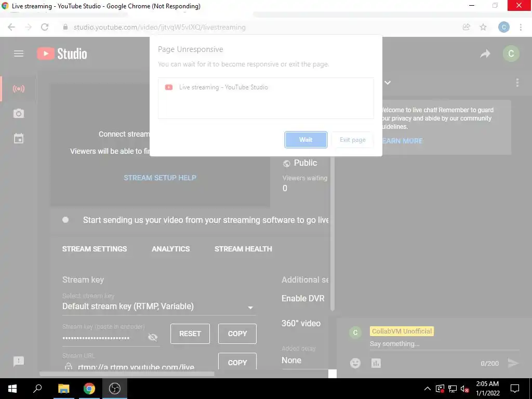
Task: Open Windows search from the taskbar
Action: click(37, 389)
